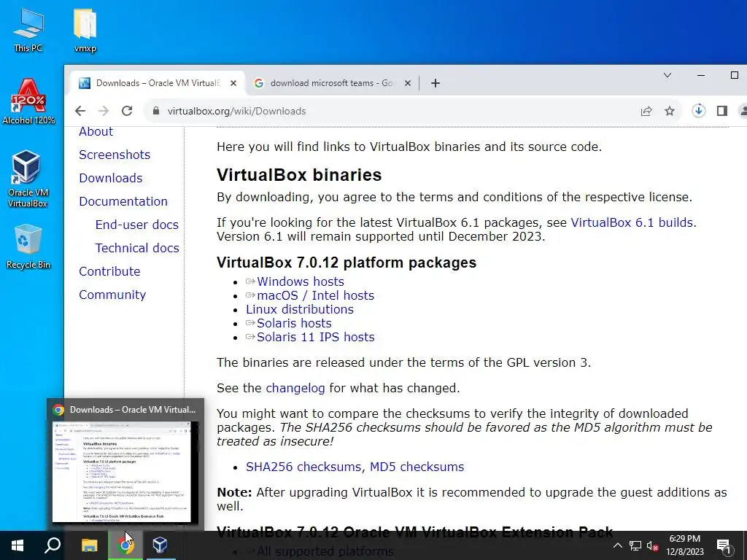Viewport: 747px width, 560px height.
Task: Open Chrome downloads indicator
Action: [x=698, y=111]
